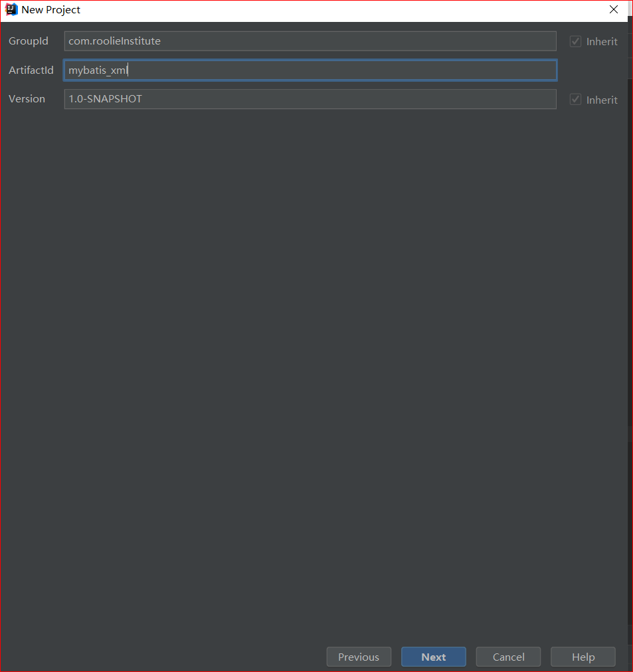Close the New Project dialog

(x=613, y=9)
